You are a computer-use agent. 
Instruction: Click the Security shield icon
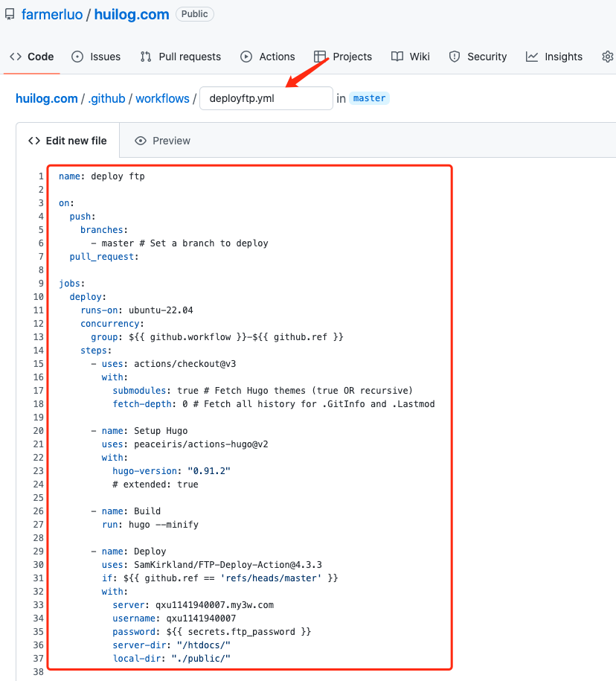tap(455, 57)
